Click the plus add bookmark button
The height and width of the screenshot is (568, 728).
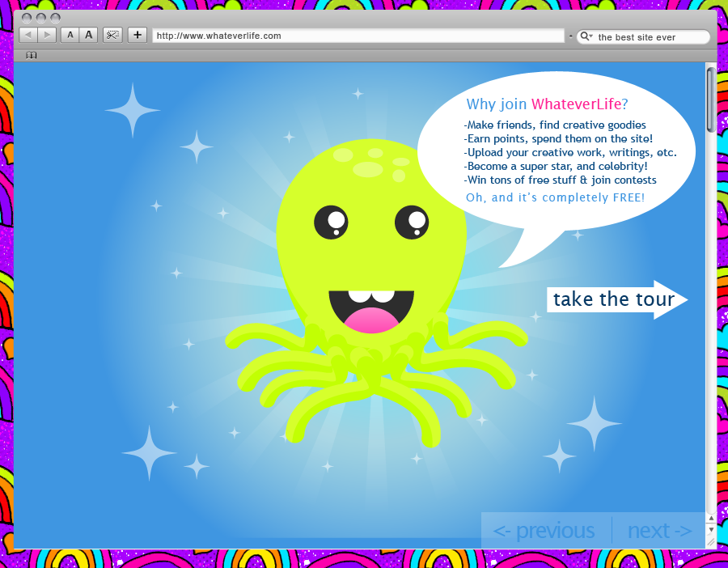pos(138,36)
